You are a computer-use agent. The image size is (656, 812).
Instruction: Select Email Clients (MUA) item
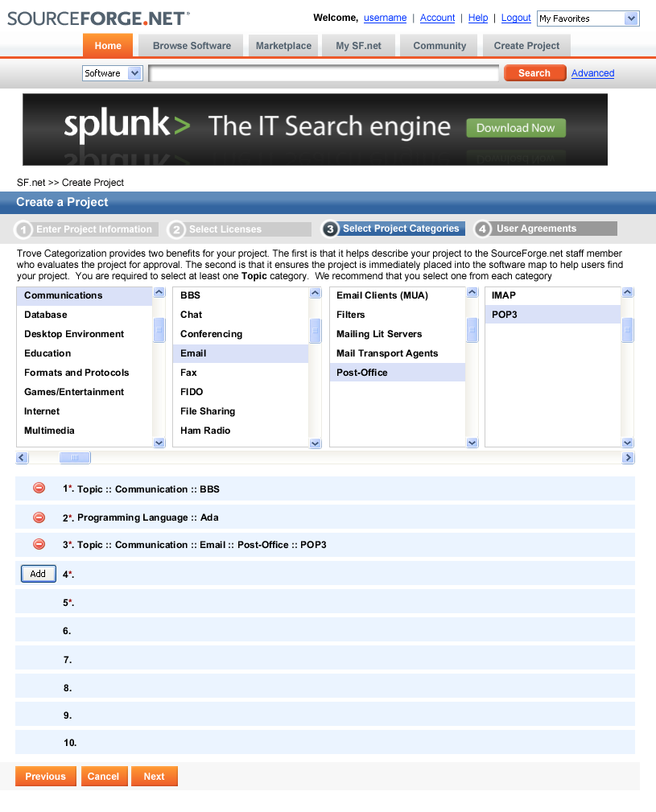coord(398,295)
